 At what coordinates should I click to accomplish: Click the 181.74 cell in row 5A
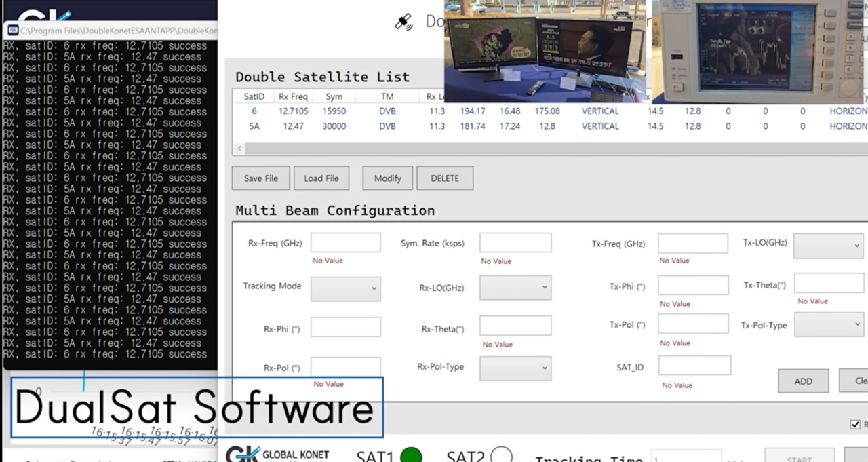pyautogui.click(x=473, y=126)
